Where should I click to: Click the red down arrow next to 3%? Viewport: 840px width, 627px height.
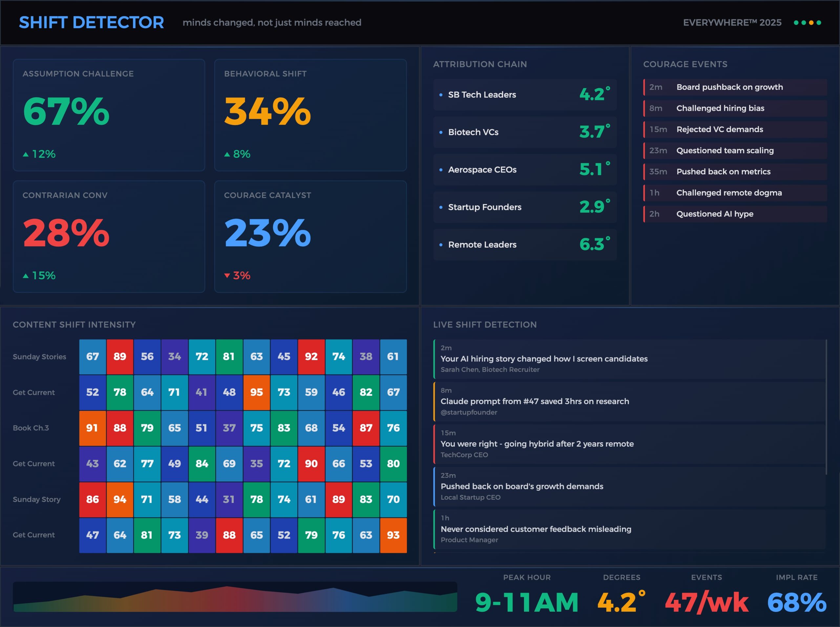[x=227, y=276]
